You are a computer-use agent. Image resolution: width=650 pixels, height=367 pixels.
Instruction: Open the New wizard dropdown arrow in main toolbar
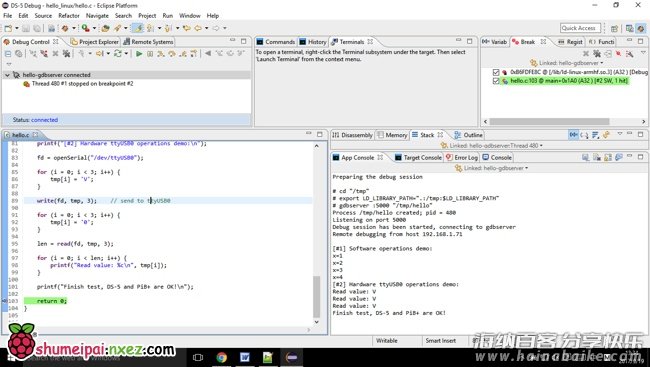17,28
